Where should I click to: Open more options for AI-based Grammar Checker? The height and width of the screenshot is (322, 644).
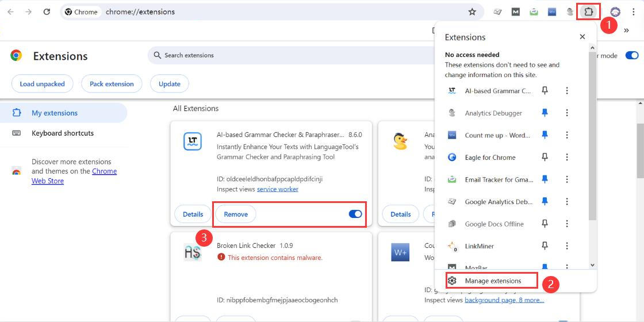click(x=567, y=91)
